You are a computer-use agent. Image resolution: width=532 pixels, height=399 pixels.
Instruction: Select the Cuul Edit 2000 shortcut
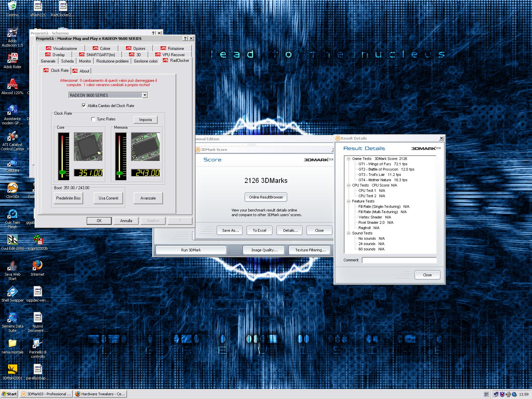pyautogui.click(x=12, y=240)
